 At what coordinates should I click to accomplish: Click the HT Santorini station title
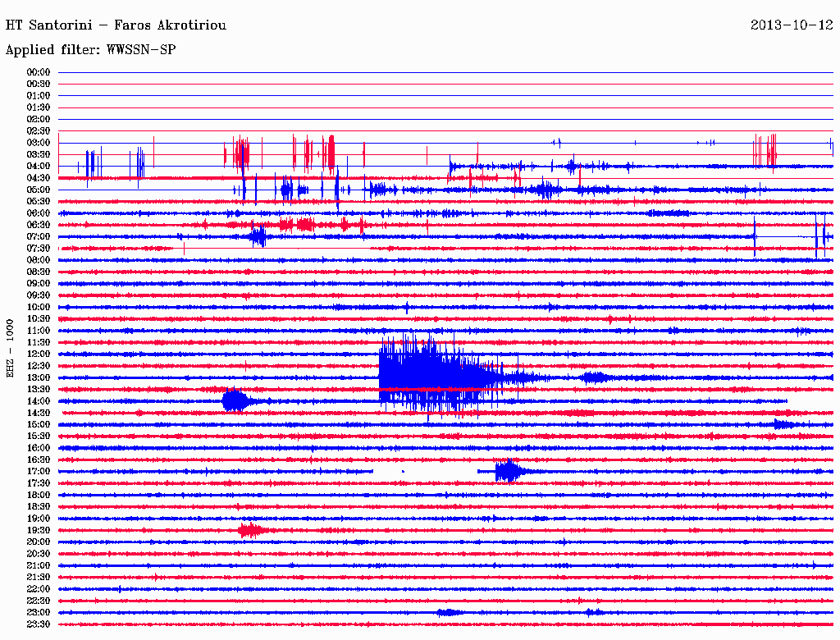[116, 25]
